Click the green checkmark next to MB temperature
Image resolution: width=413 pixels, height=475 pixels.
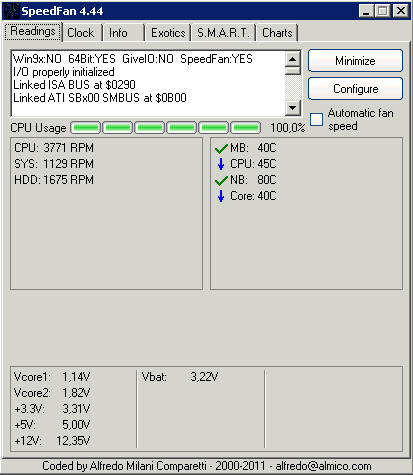[221, 148]
